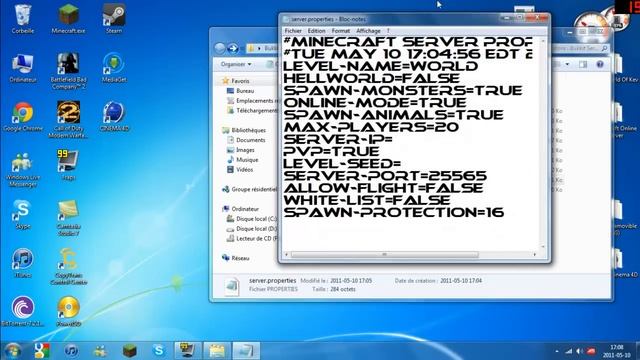Select the MediaGet desktop shortcut
This screenshot has height=360, width=640.
pos(114,67)
